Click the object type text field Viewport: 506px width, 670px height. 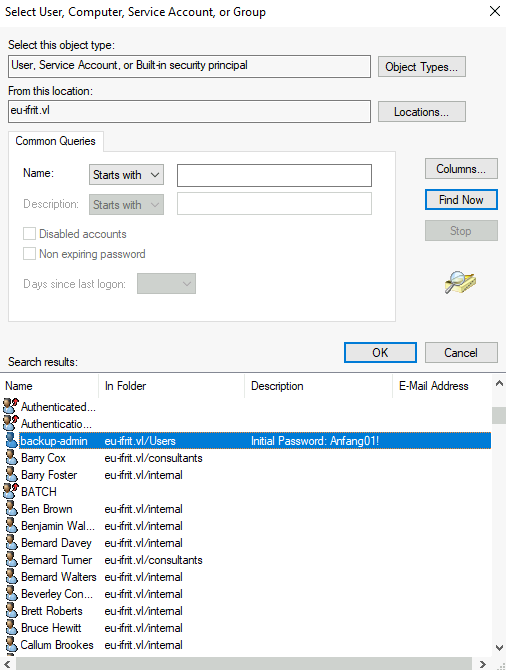coord(189,66)
